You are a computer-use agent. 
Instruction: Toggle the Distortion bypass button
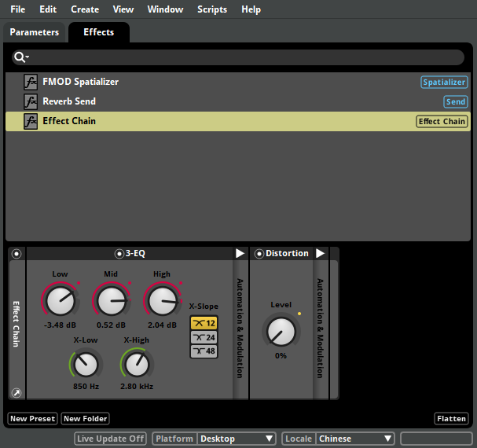pyautogui.click(x=259, y=254)
